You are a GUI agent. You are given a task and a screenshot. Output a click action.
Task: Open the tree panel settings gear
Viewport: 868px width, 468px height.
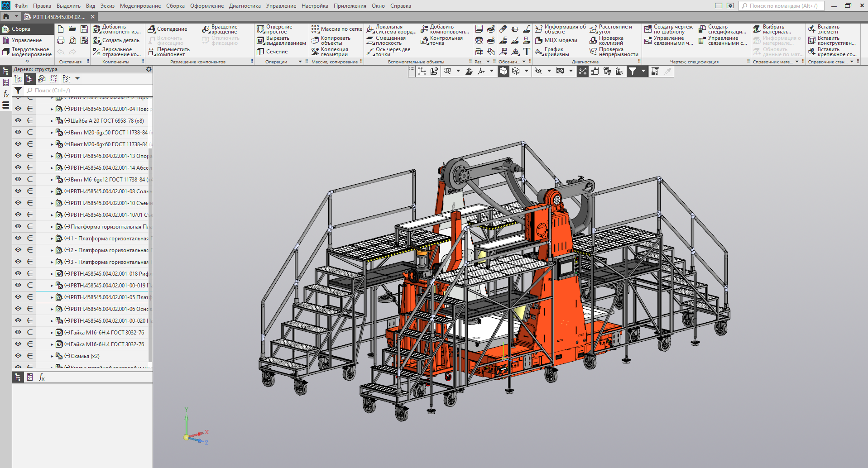[x=149, y=69]
